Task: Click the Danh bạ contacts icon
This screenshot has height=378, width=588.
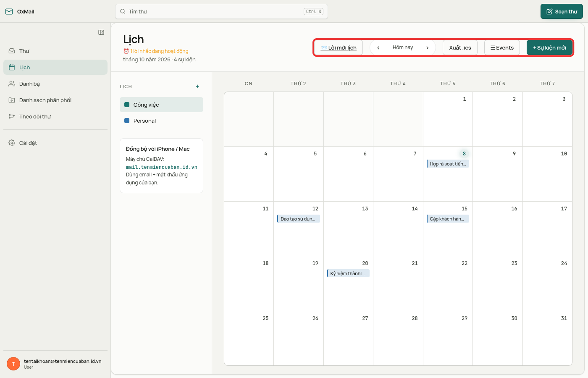Action: pos(12,84)
